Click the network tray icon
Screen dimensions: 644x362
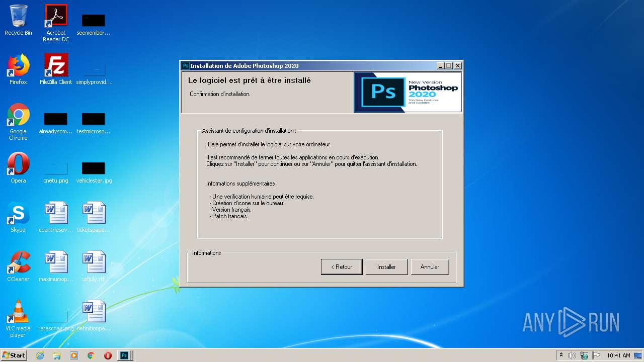pos(584,355)
